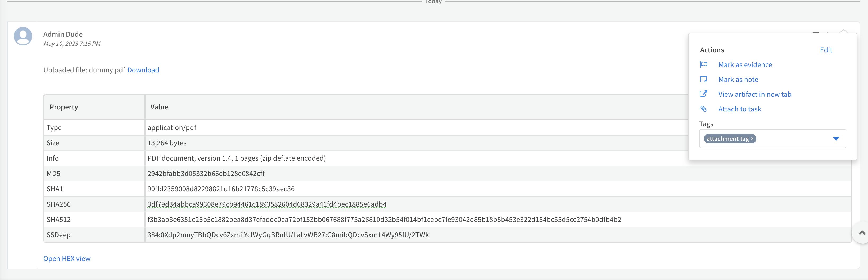
Task: Choose Mark as evidence from Actions
Action: point(745,65)
